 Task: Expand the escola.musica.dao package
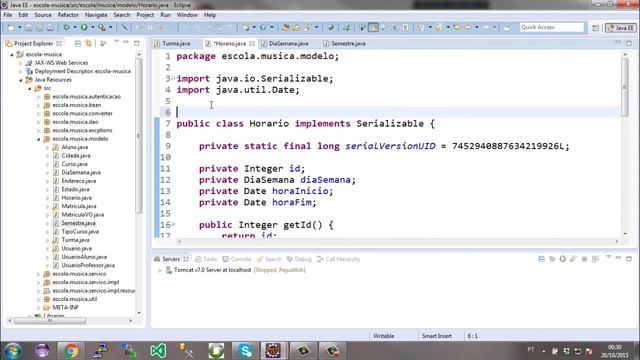point(38,122)
